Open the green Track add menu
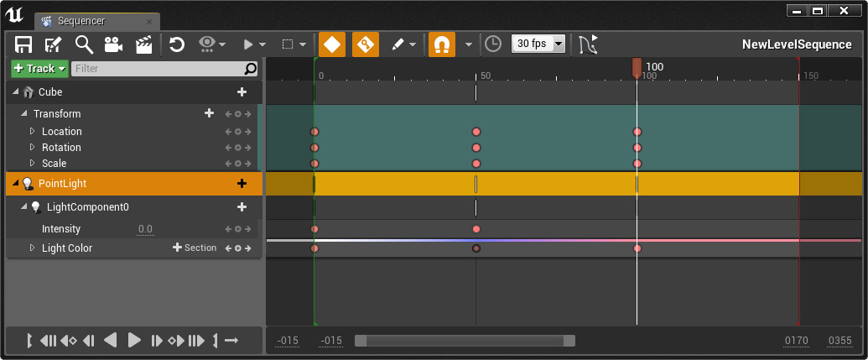This screenshot has height=360, width=868. click(39, 69)
